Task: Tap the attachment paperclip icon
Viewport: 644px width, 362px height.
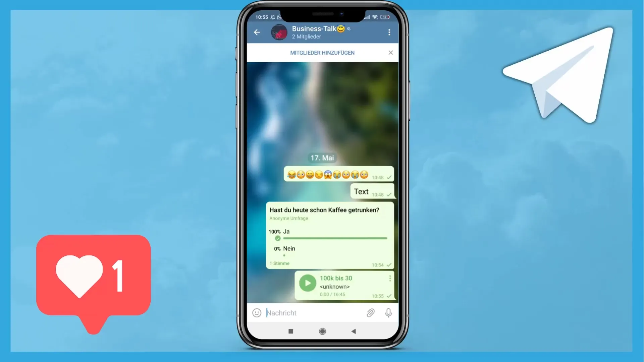Action: (x=371, y=312)
